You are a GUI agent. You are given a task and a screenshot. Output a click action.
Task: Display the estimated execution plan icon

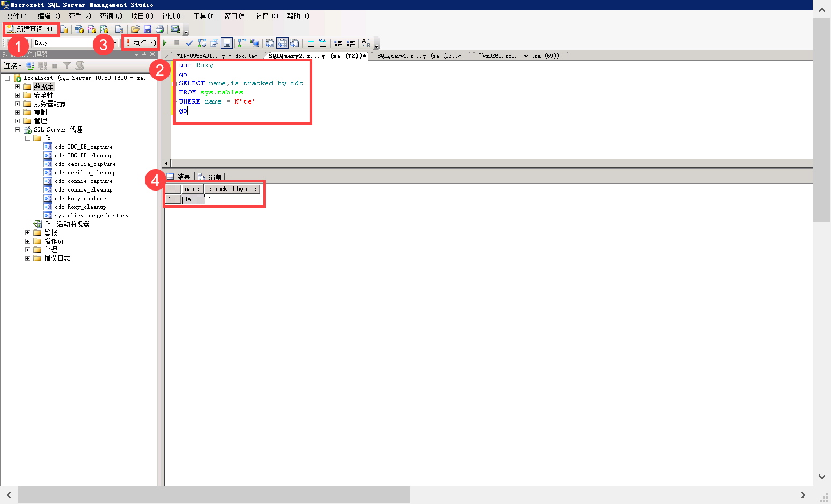click(202, 43)
